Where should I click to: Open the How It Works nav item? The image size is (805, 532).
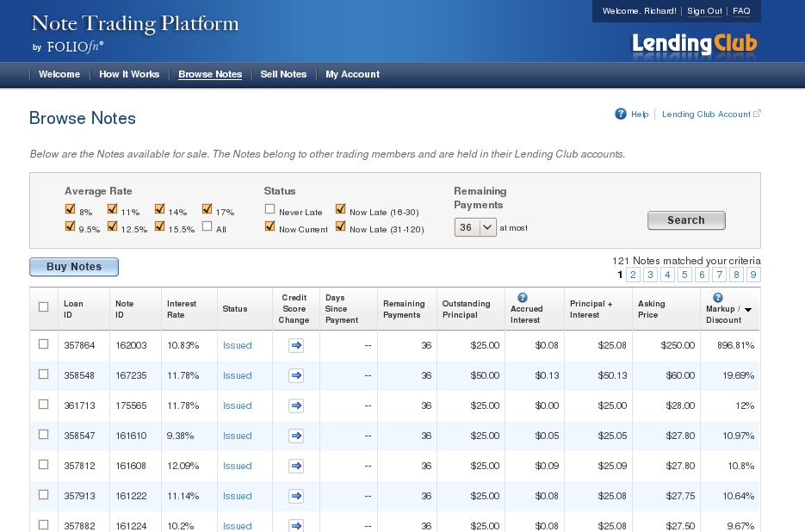click(x=129, y=74)
